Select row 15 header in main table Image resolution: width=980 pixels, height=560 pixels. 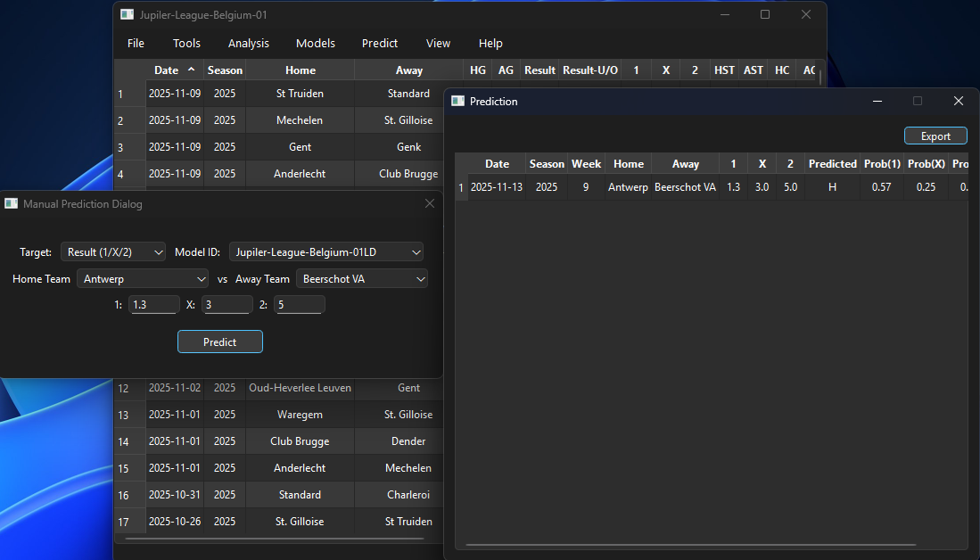[x=130, y=468]
